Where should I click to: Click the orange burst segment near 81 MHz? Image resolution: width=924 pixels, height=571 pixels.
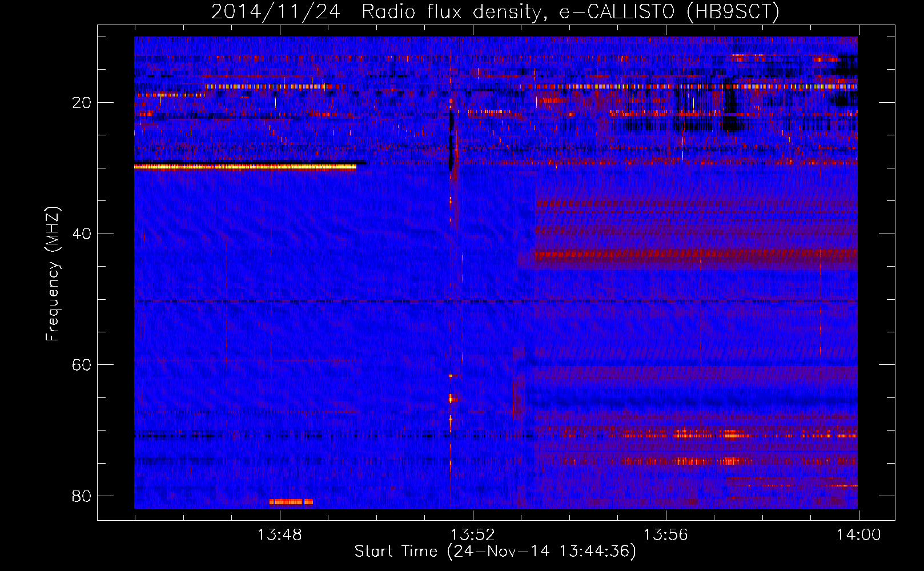coord(291,502)
